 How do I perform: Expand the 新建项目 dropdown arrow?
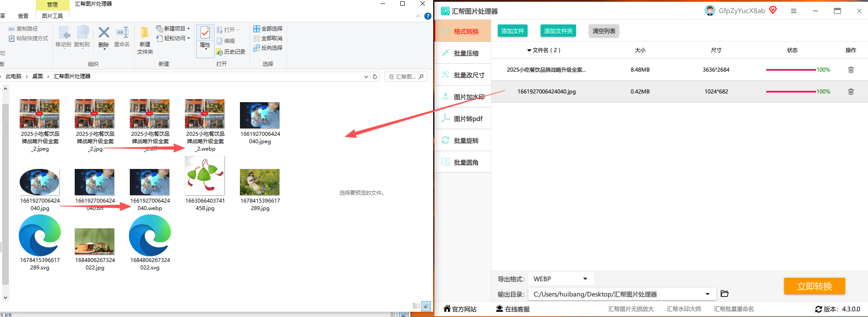coord(189,28)
